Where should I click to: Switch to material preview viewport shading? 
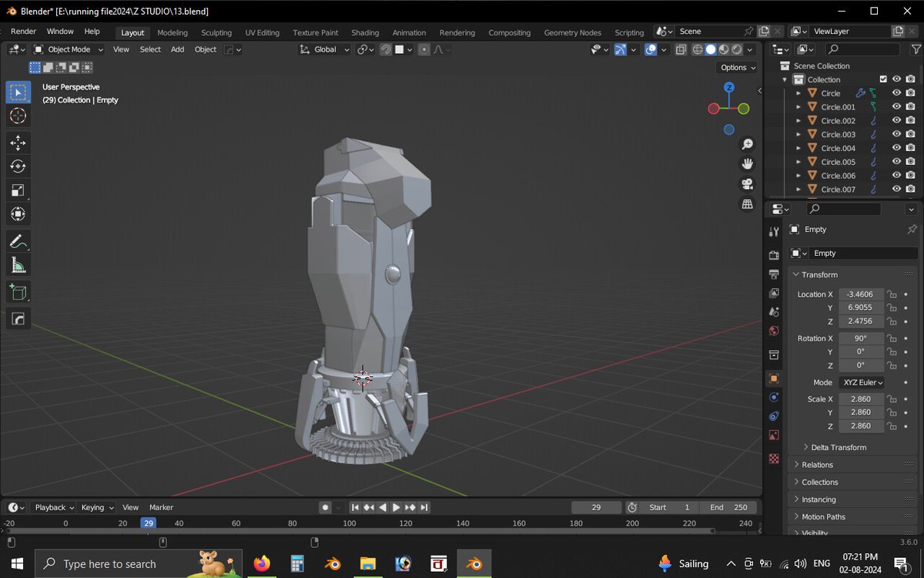724,49
